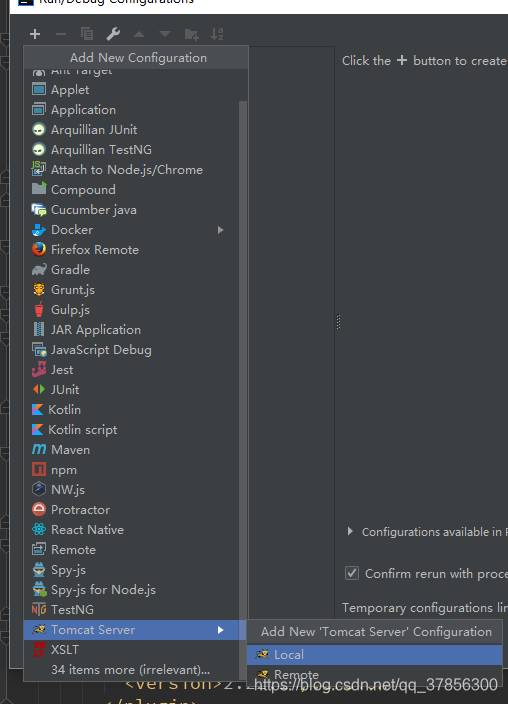Select Kotlin script configuration type
This screenshot has height=704, width=508.
(135, 430)
